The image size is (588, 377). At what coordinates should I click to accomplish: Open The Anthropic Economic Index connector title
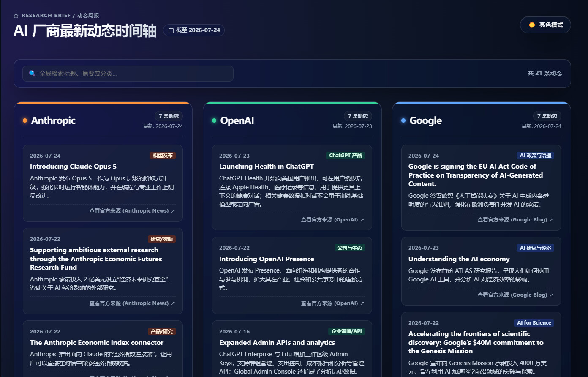(x=97, y=343)
